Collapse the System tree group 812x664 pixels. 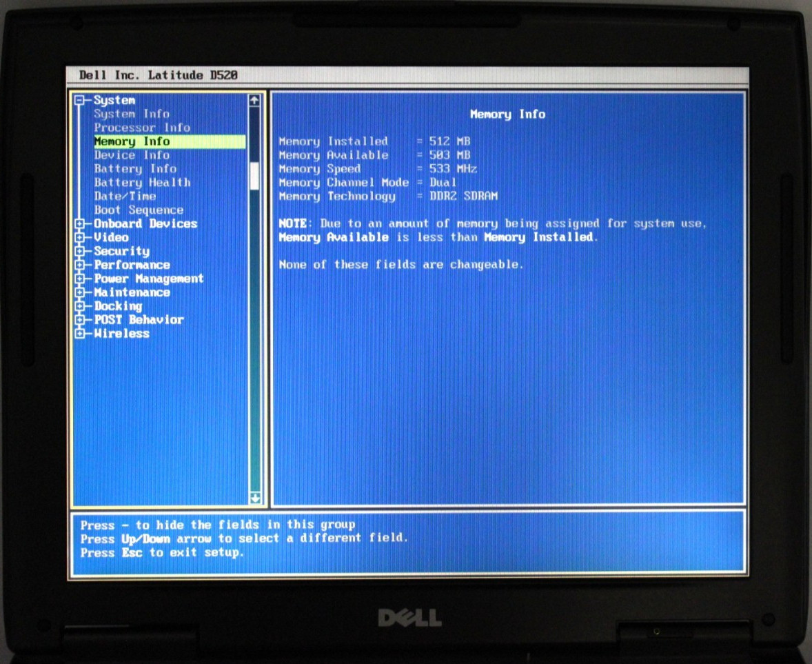[x=79, y=100]
